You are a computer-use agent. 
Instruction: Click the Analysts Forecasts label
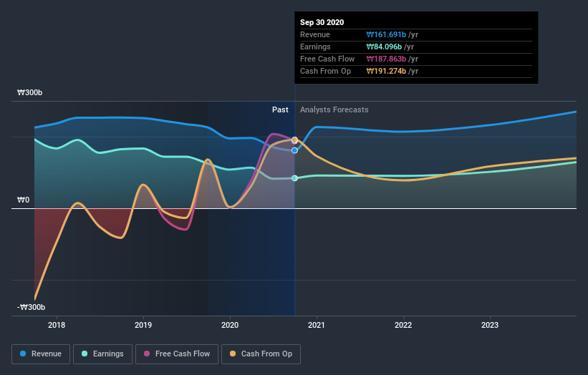[x=334, y=109]
